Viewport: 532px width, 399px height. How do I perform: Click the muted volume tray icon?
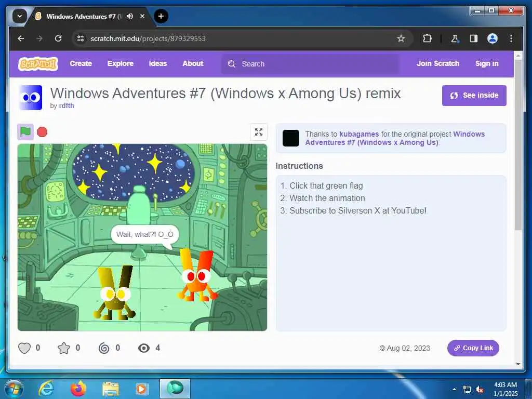pos(480,389)
